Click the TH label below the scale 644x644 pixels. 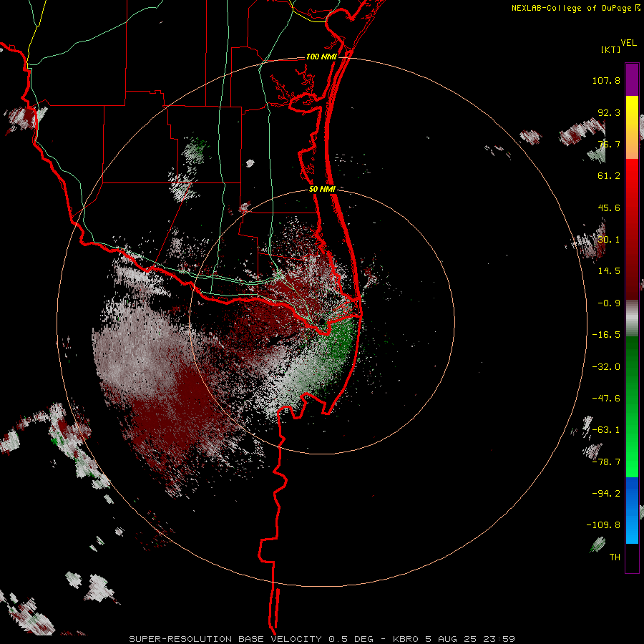(615, 557)
